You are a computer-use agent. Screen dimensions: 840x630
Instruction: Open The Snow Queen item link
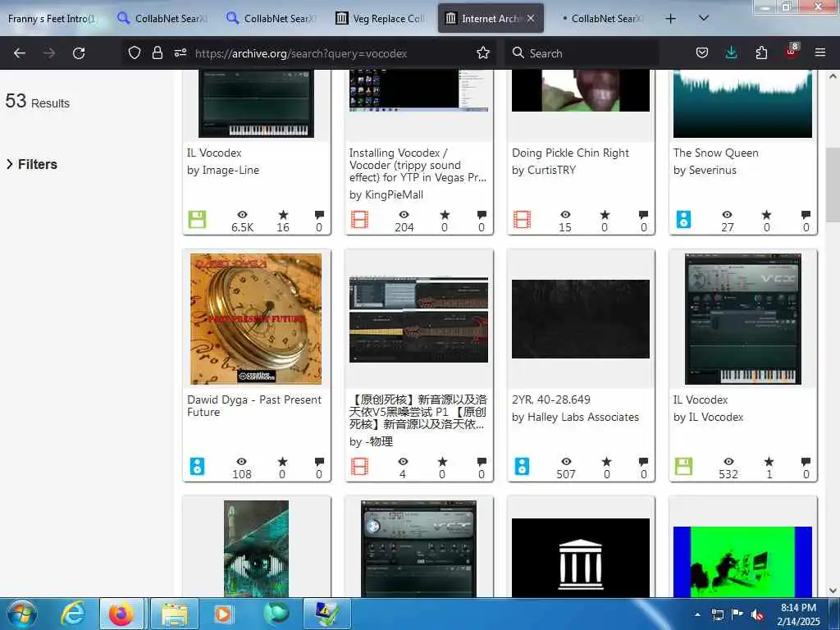pyautogui.click(x=715, y=153)
